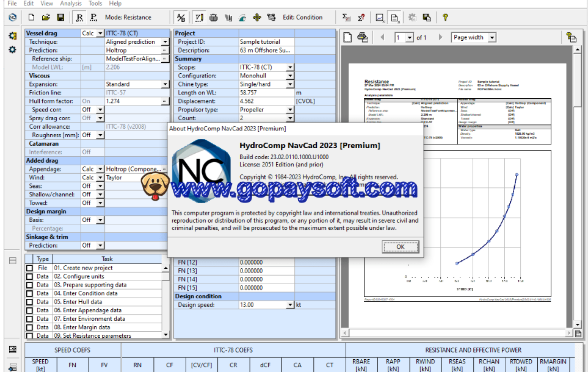588x372 pixels.
Task: Select the Propulsor edit icon
Action: [x=257, y=17]
